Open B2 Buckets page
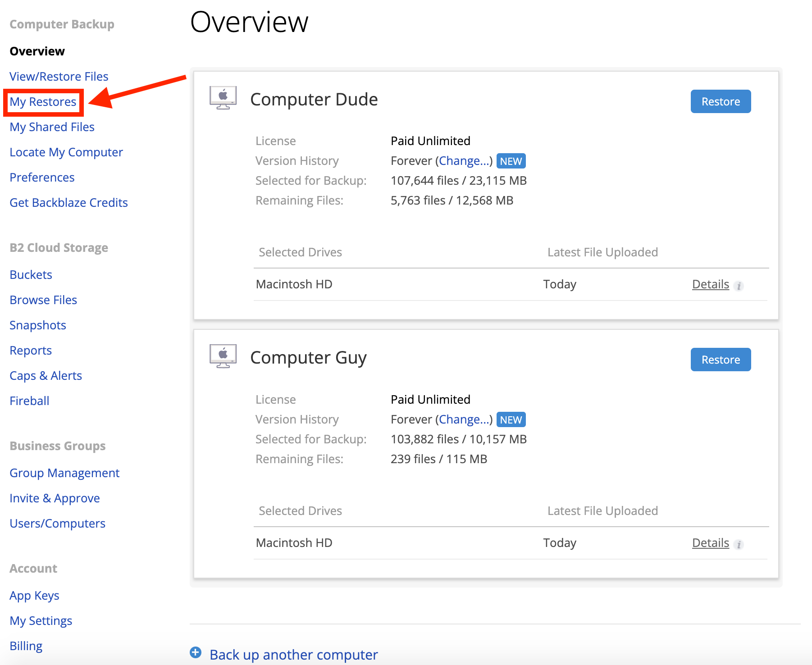The width and height of the screenshot is (812, 665). point(31,275)
